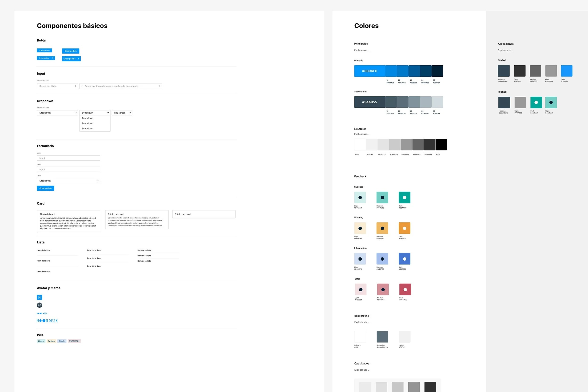This screenshot has width=588, height=392.
Task: Click Information Light feedback icon
Action: 360,259
